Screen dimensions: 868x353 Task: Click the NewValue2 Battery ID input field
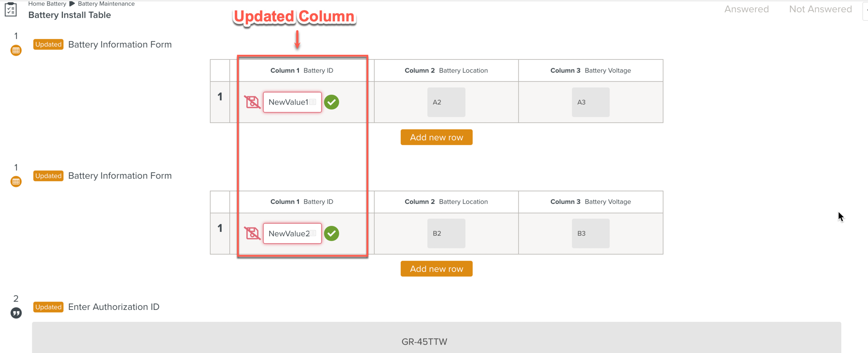tap(288, 233)
